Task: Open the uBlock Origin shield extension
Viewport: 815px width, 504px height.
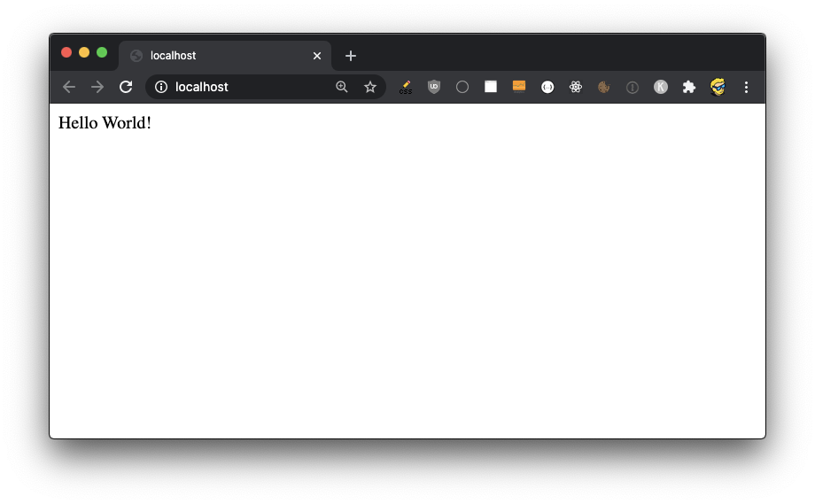Action: coord(434,87)
